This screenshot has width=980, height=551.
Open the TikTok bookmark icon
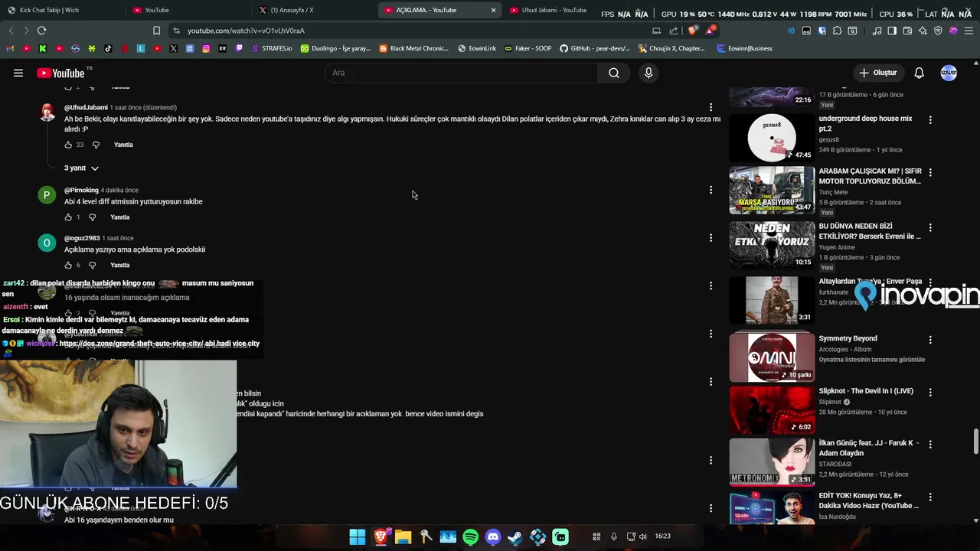coord(108,48)
